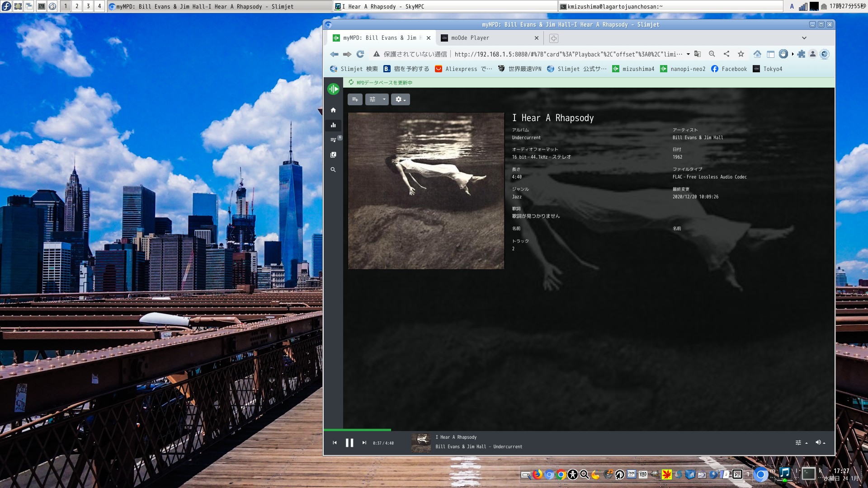Click artist Bill Evans & Jim Hall

pos(698,138)
